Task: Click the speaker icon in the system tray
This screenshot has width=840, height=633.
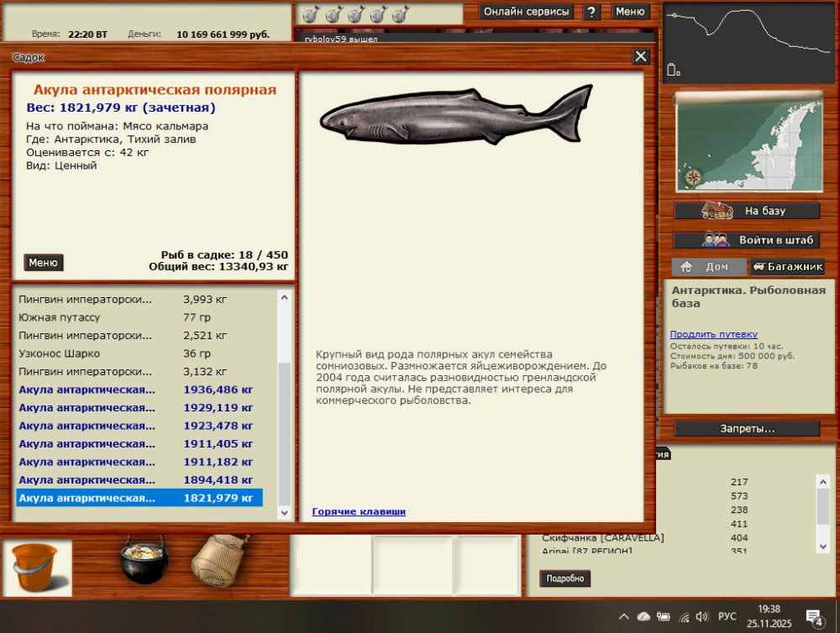Action: click(703, 615)
